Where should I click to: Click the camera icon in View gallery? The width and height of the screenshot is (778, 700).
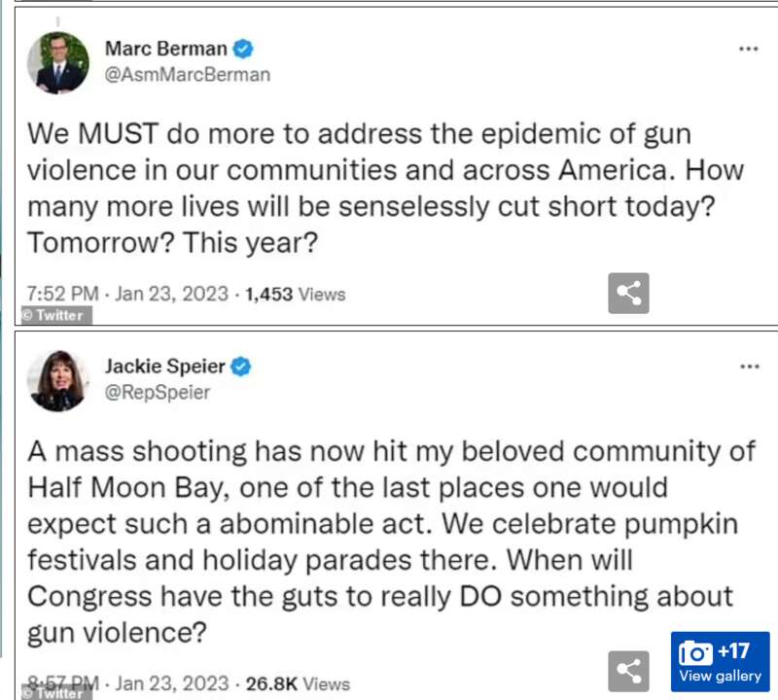tap(695, 653)
